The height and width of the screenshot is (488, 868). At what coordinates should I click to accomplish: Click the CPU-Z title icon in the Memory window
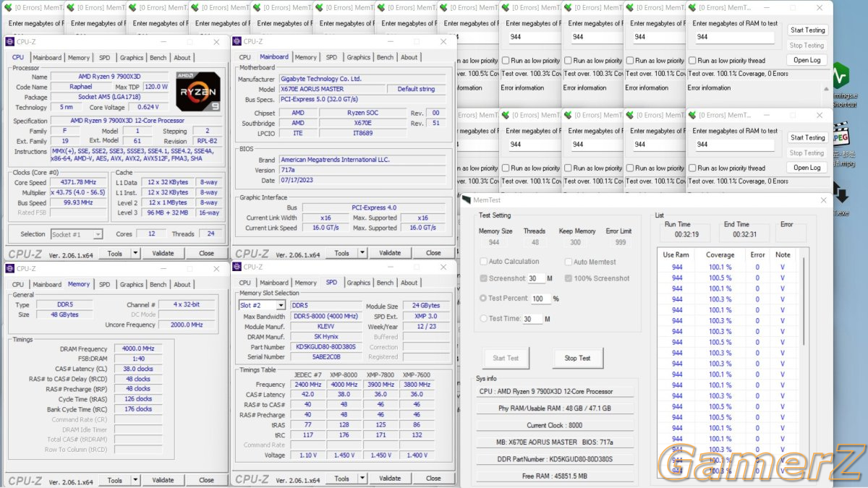coord(11,267)
